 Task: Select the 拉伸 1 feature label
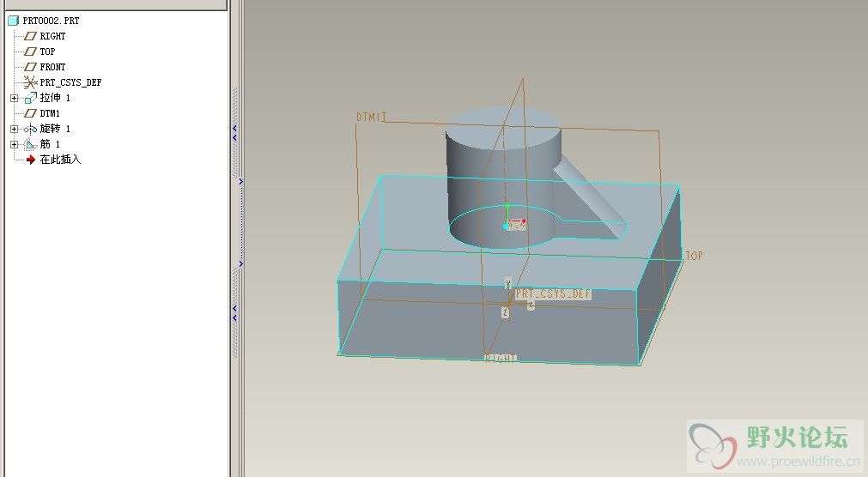(x=55, y=98)
